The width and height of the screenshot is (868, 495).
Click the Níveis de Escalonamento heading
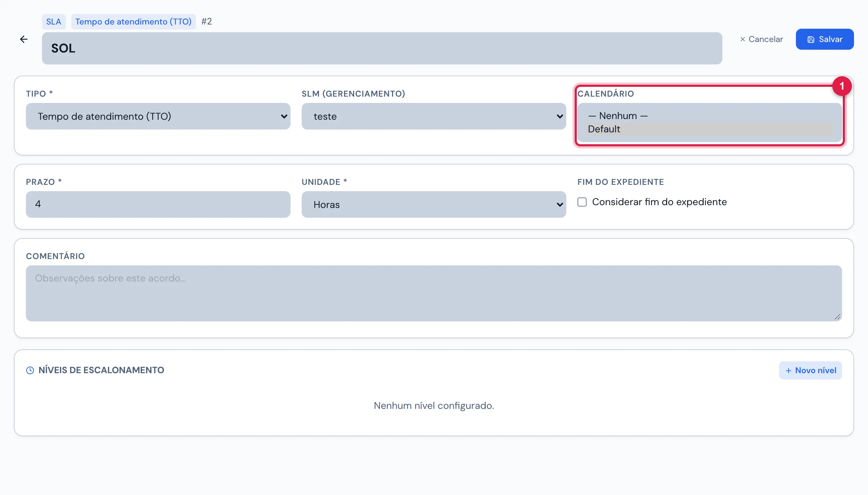101,370
